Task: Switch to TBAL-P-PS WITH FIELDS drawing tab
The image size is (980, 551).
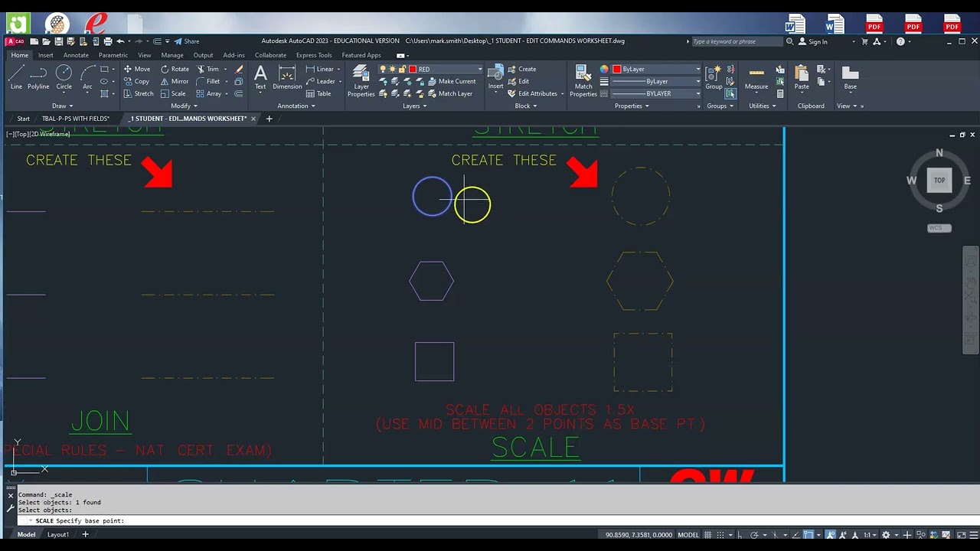Action: click(x=76, y=119)
